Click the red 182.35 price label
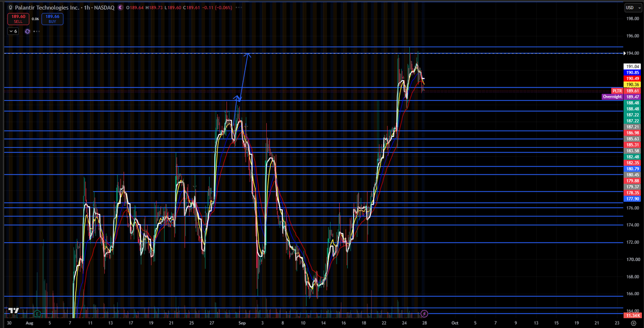The width and height of the screenshot is (644, 328). (x=631, y=163)
